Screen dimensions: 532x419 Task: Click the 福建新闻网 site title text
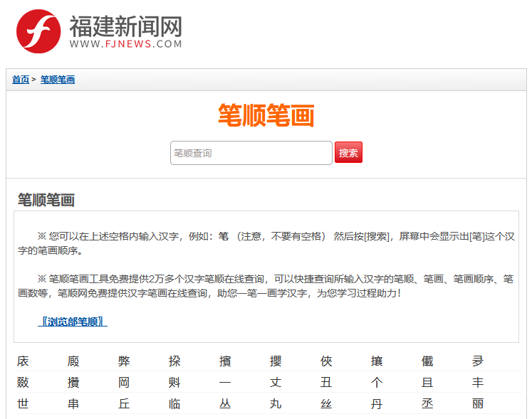tap(125, 27)
